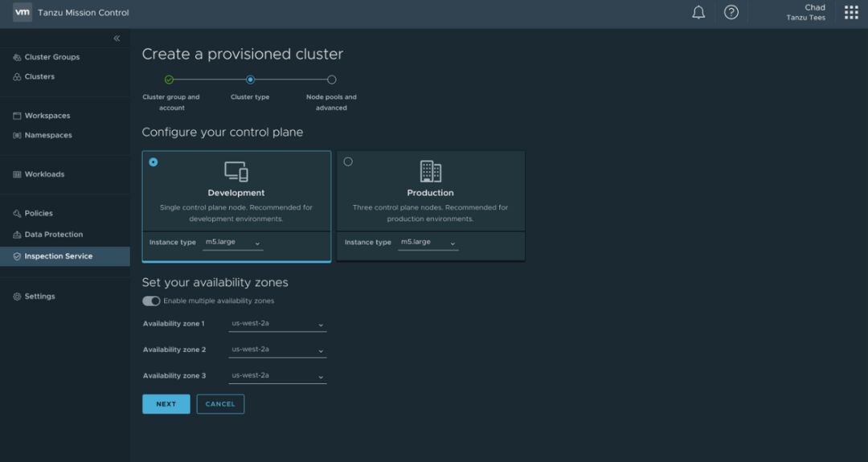The width and height of the screenshot is (868, 462).
Task: Click 'Cluster group and account' step label
Action: [x=171, y=102]
